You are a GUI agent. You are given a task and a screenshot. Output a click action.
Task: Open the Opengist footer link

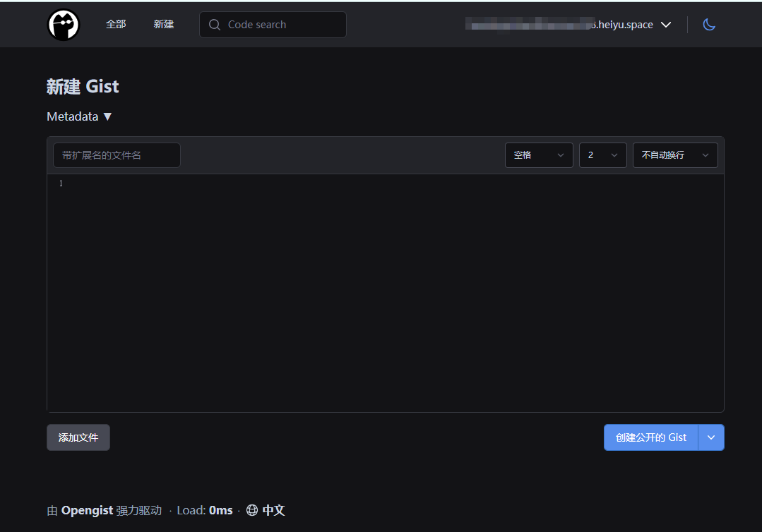[x=87, y=510]
